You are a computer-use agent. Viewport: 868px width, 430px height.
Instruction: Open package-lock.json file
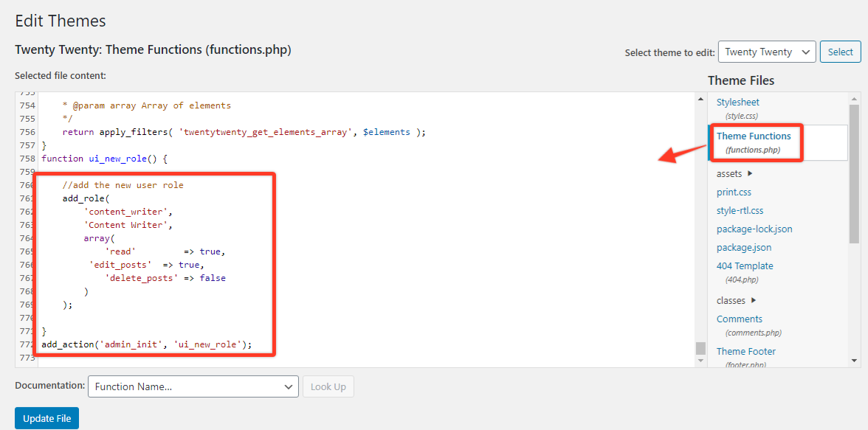[754, 229]
